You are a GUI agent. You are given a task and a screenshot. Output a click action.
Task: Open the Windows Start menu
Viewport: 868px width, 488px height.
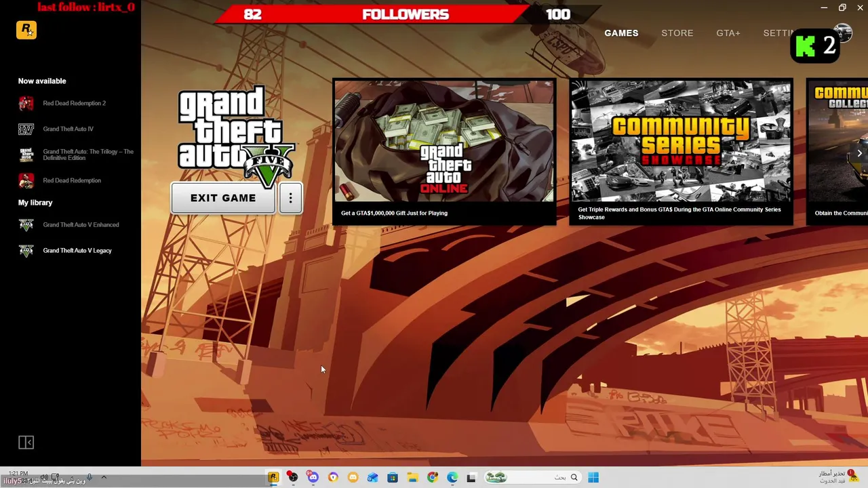(x=593, y=478)
